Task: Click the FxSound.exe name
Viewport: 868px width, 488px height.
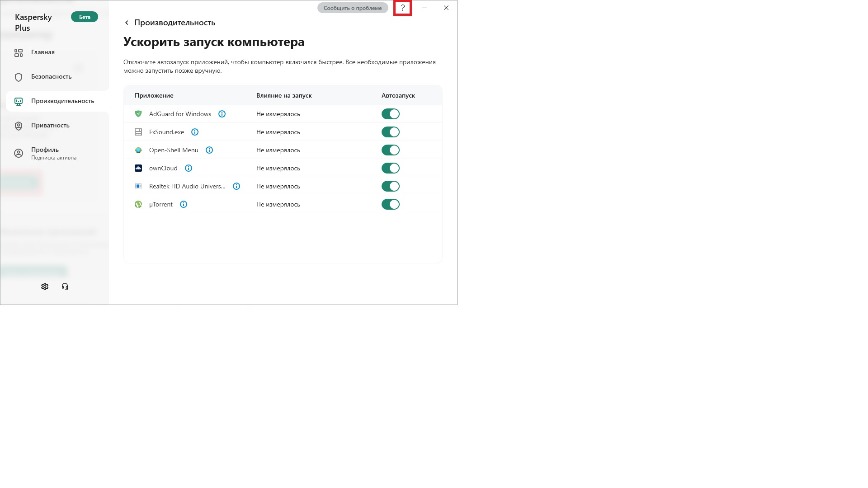Action: 166,132
